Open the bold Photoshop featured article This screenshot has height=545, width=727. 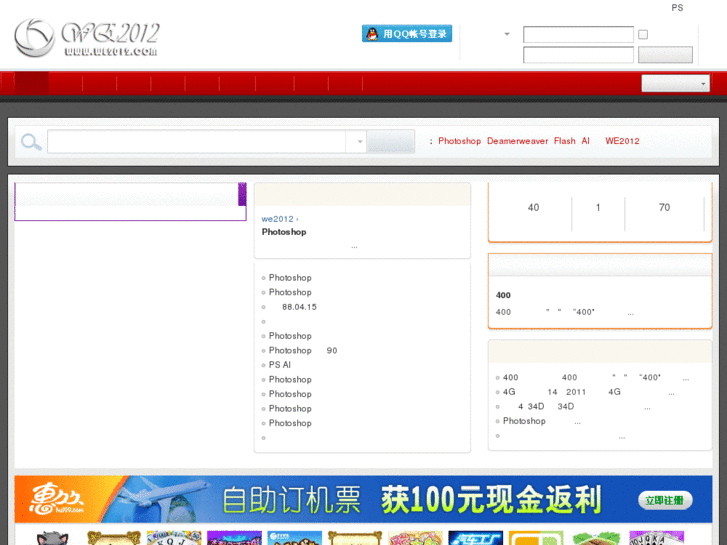(x=284, y=232)
